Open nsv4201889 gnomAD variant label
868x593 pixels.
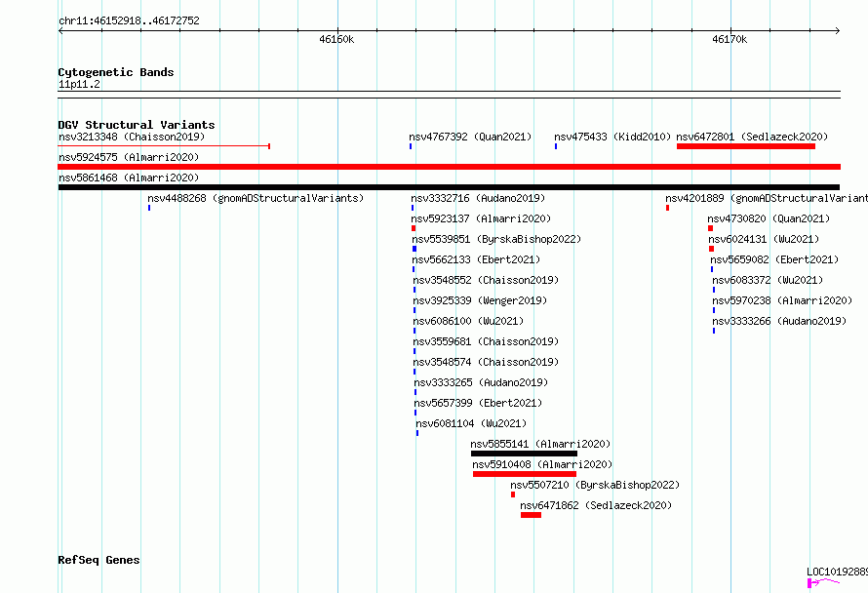(x=767, y=198)
